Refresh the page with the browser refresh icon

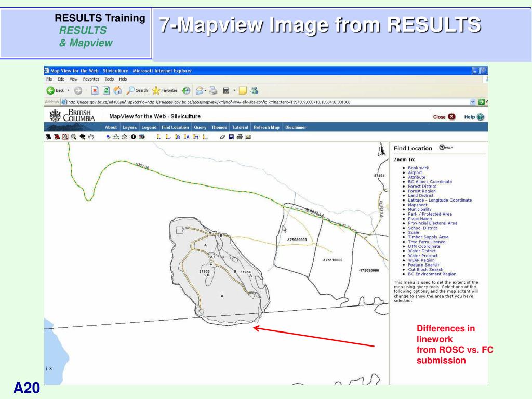(x=106, y=90)
